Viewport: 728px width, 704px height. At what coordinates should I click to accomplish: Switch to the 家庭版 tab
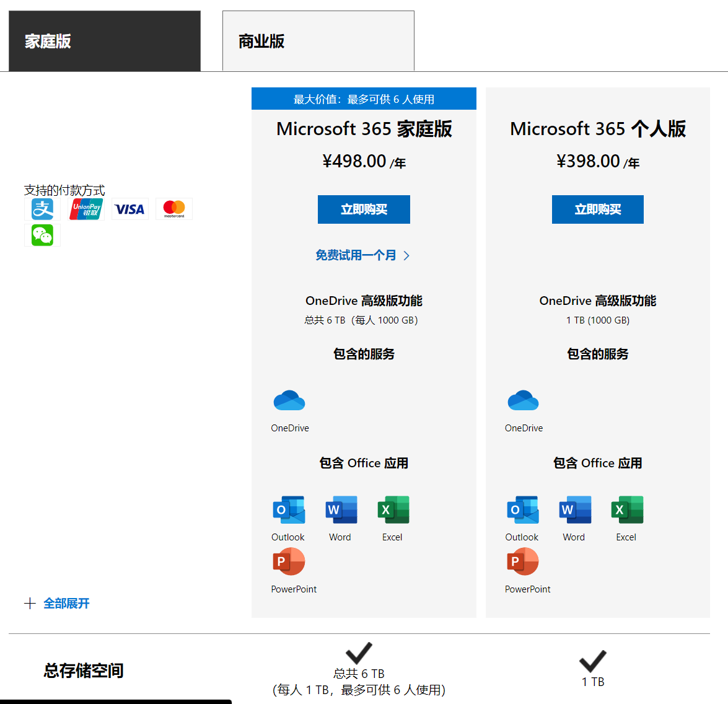(105, 41)
